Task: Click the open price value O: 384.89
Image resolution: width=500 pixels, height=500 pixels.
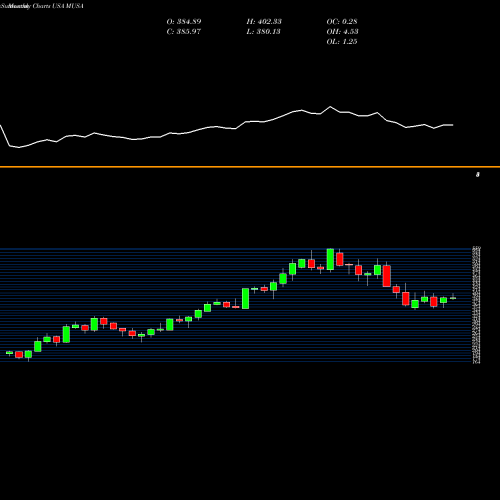Action: pyautogui.click(x=184, y=22)
